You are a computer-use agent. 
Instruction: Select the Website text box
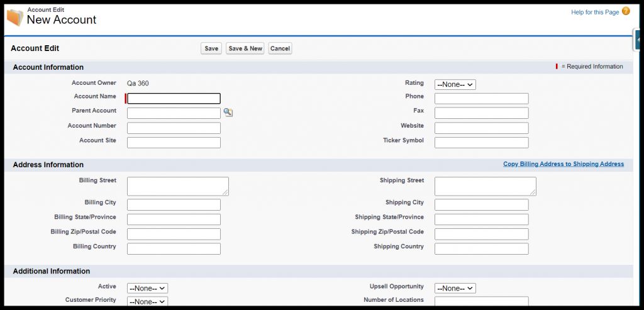[481, 128]
